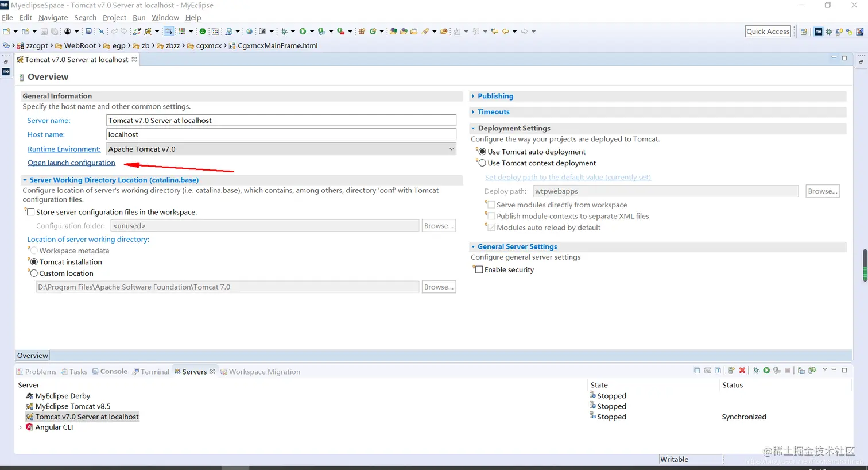The height and width of the screenshot is (470, 868).
Task: Click green Start server icon in Servers view
Action: (766, 371)
